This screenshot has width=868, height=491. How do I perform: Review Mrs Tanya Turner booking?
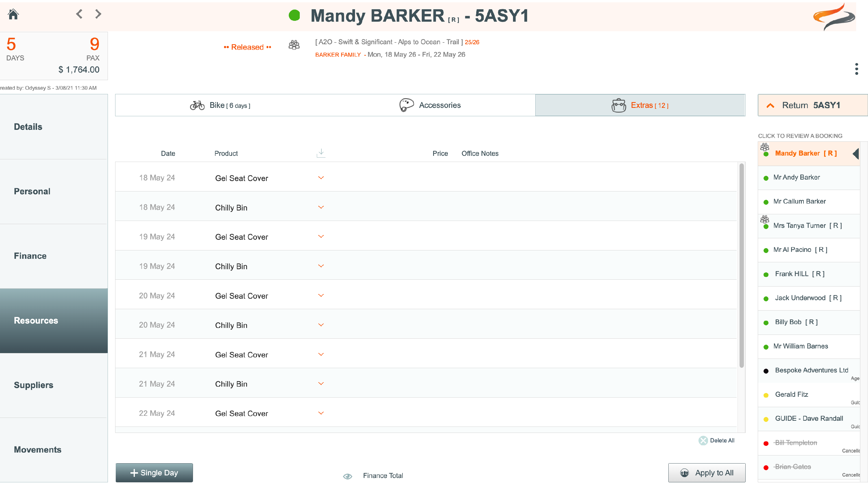click(807, 226)
